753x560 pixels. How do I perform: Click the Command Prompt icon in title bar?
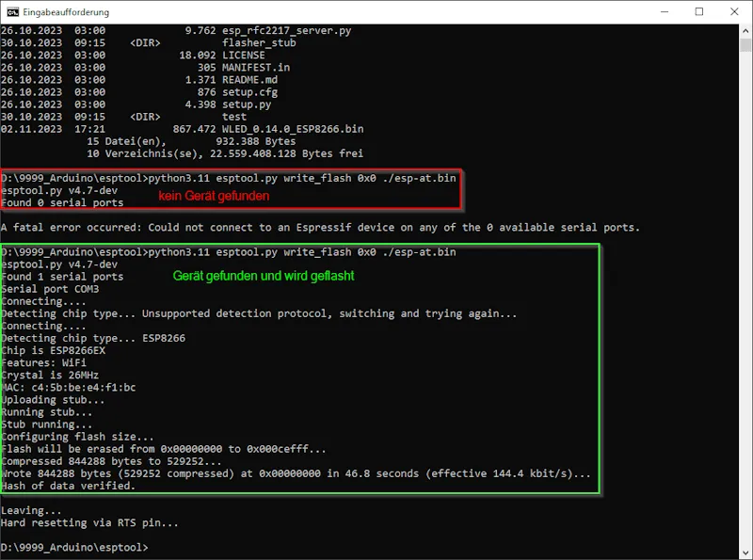(x=12, y=12)
